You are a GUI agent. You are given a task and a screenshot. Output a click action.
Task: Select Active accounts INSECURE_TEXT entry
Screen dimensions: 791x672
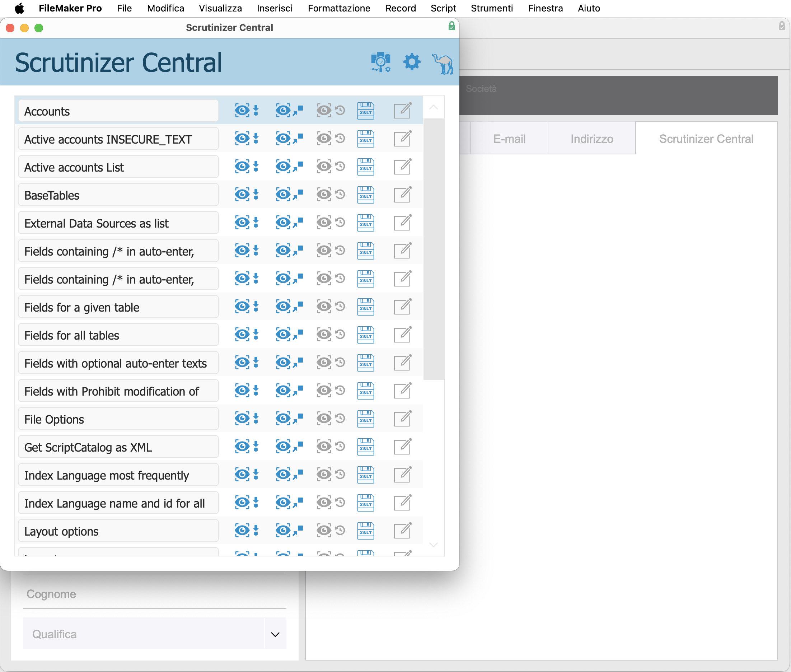click(x=118, y=139)
